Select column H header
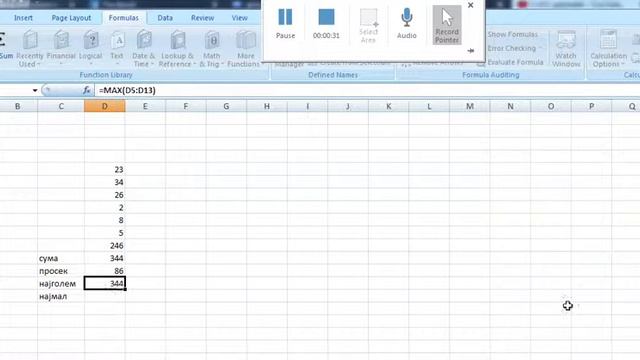 (267, 106)
